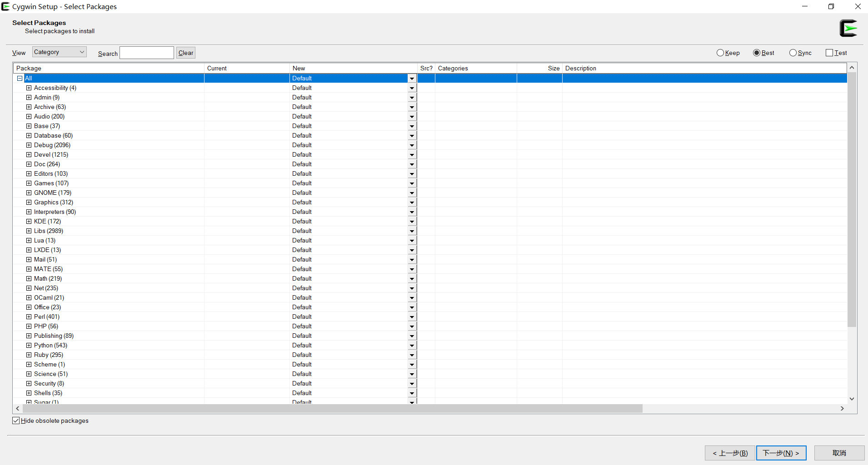Open the Default dropdown for Libs row
The height and width of the screenshot is (465, 868).
tap(412, 231)
